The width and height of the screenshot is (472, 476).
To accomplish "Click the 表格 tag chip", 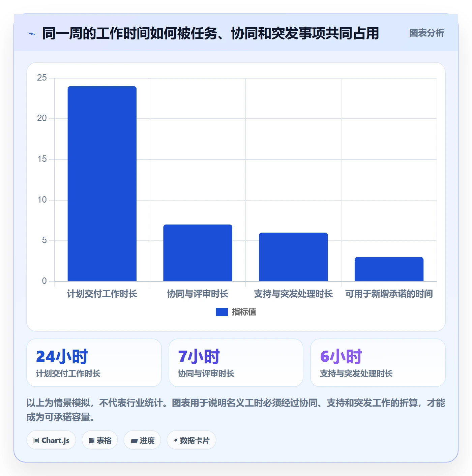I will pos(100,440).
